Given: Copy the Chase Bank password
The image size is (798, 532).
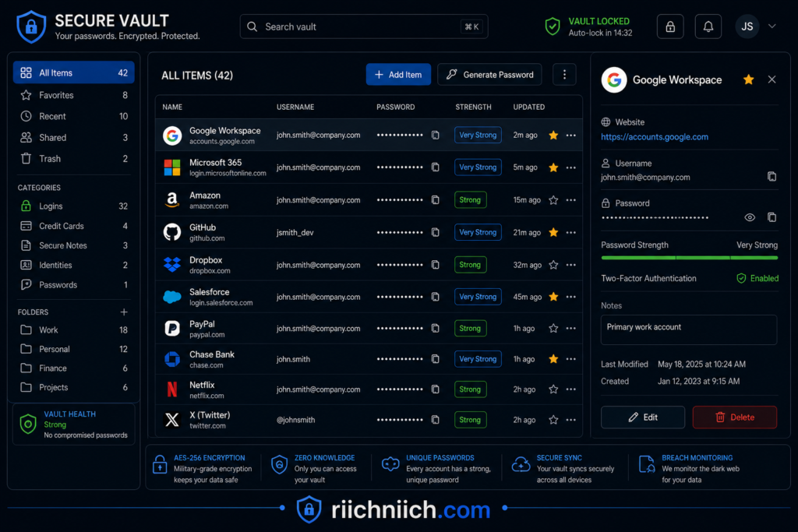Looking at the screenshot, I should [x=436, y=359].
